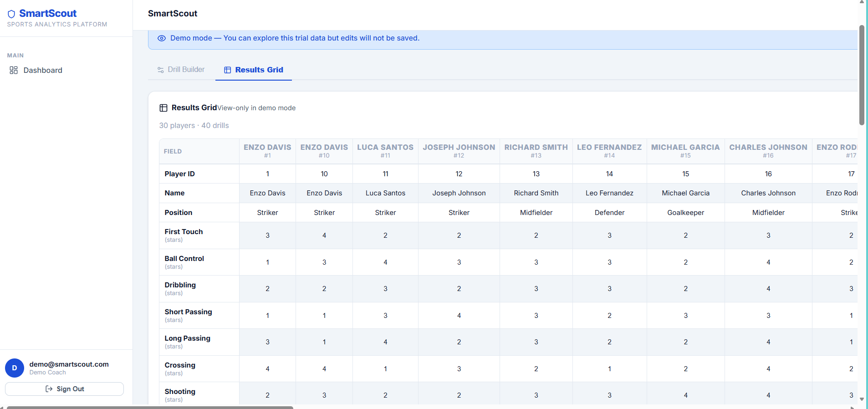Click the Shooting row label
Screen dimensions: 868x409
click(x=180, y=392)
